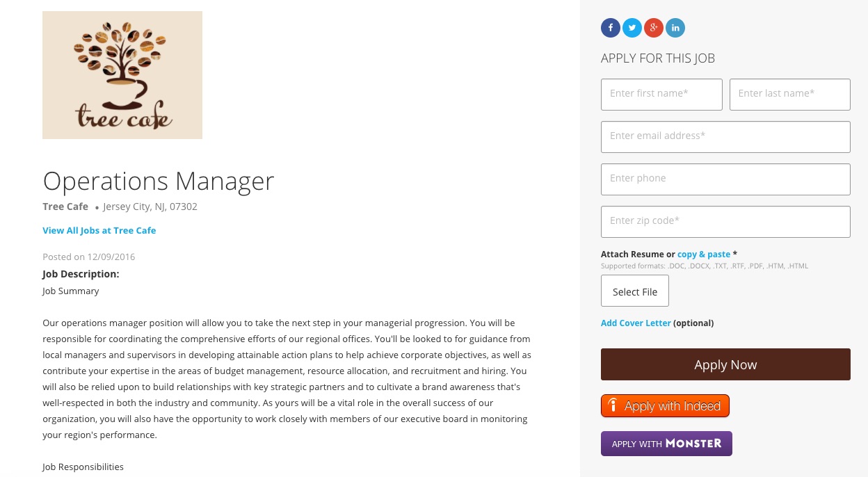
Task: Select the phone number input
Action: pos(725,179)
